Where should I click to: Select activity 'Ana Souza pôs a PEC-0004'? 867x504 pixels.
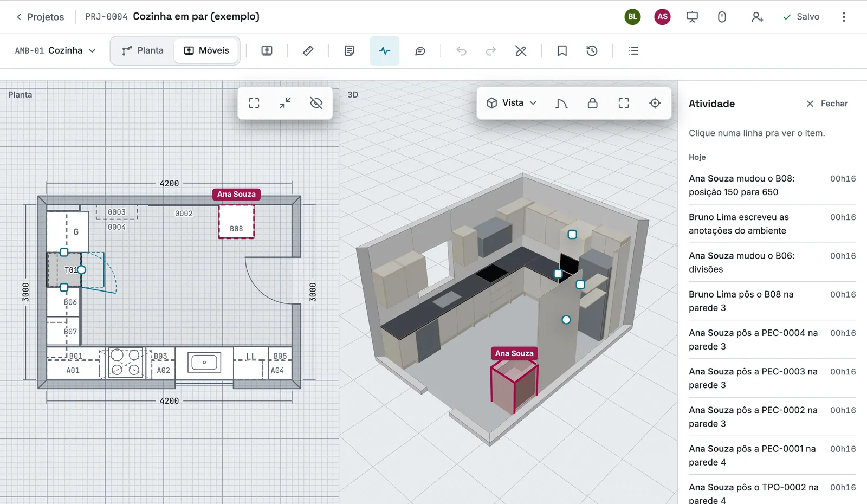(x=772, y=340)
